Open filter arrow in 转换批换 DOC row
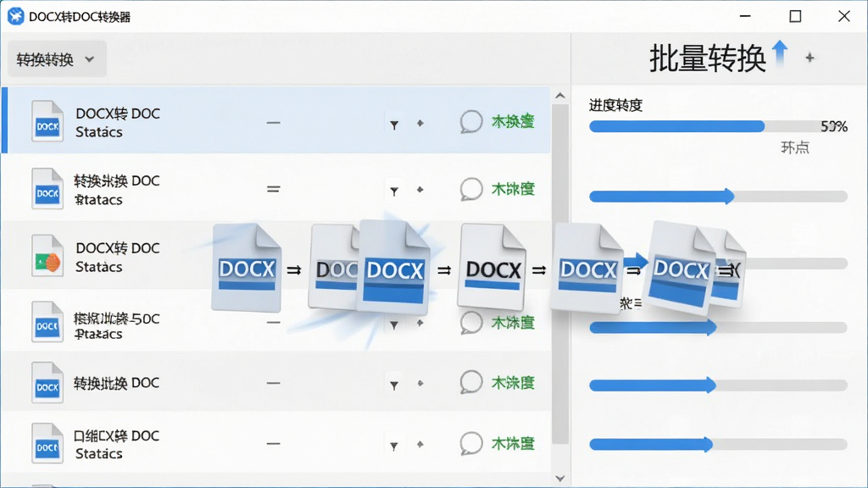The width and height of the screenshot is (868, 488). pos(394,385)
